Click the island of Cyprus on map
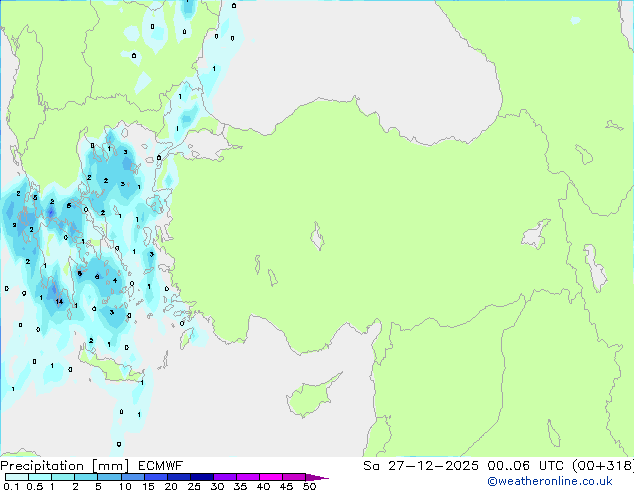Screen dimensions: 634x490 (x=312, y=396)
